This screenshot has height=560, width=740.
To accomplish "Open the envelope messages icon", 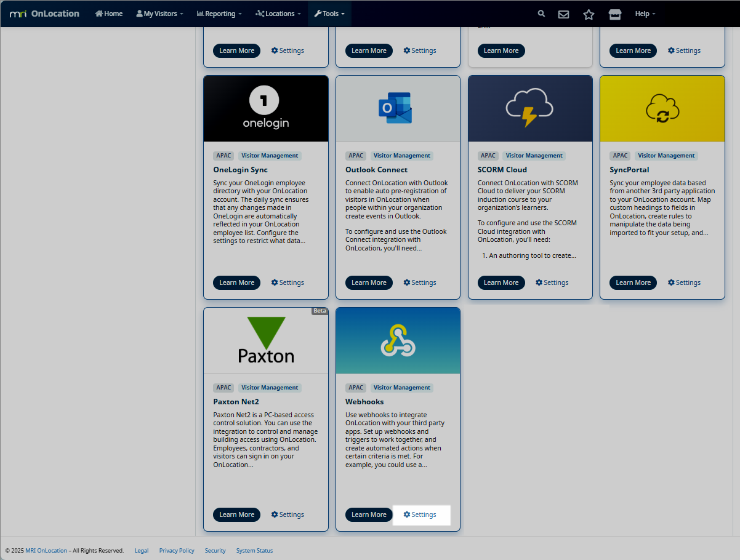I will 563,14.
